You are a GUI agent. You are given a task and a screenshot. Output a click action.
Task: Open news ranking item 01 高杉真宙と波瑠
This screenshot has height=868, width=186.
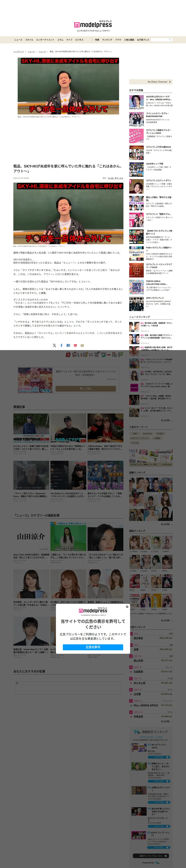[151, 327]
